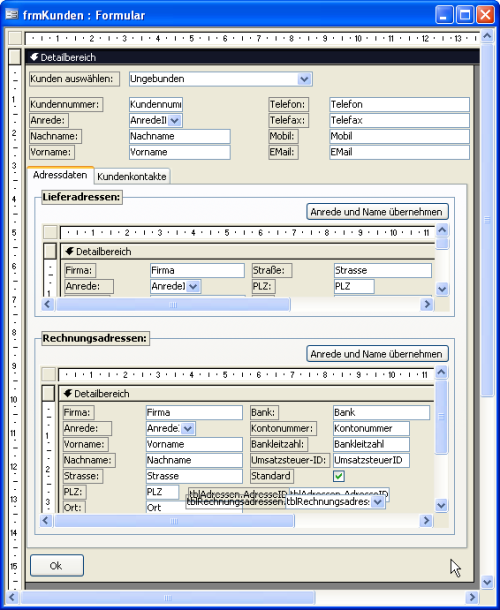Viewport: 500px width, 610px height.
Task: Select the Telefon text field
Action: tap(399, 104)
